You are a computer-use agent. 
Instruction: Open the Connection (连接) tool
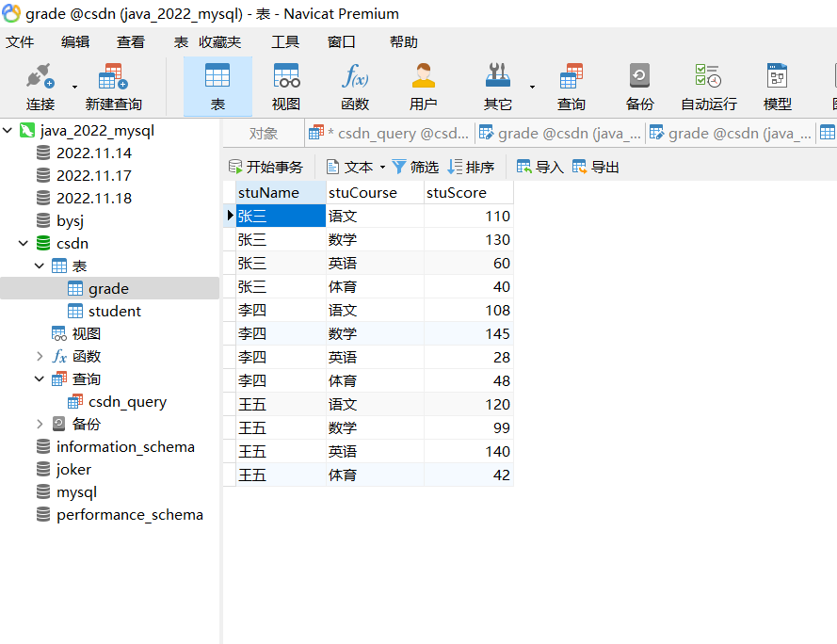click(x=40, y=87)
